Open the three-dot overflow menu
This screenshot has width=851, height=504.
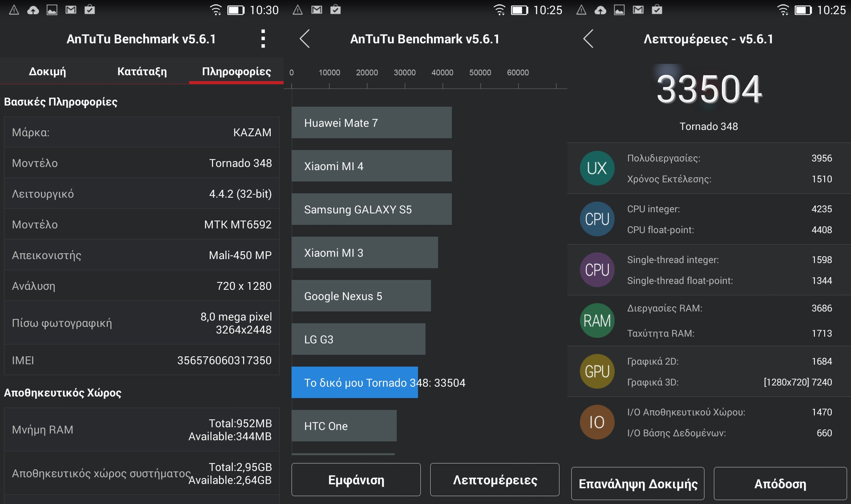[x=263, y=39]
